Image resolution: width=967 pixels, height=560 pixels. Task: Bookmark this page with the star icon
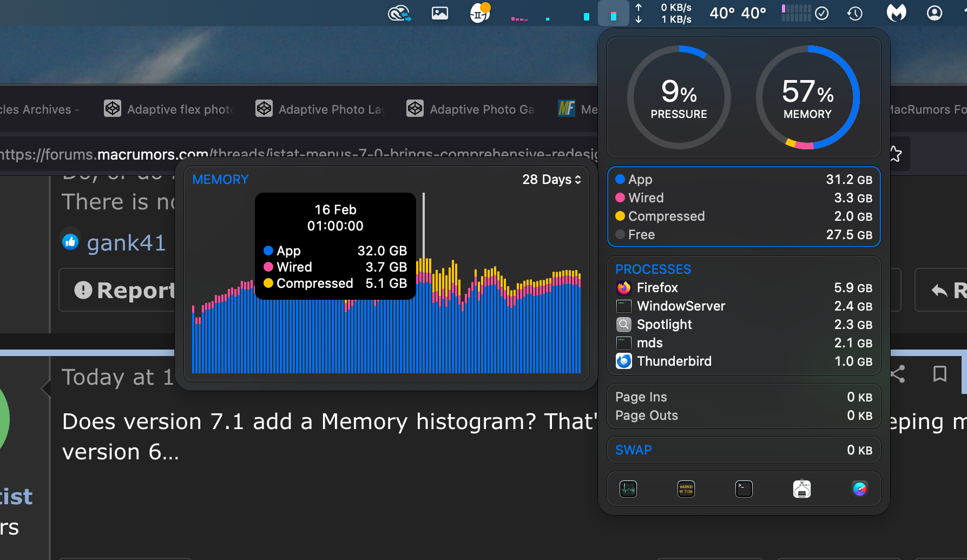[896, 154]
